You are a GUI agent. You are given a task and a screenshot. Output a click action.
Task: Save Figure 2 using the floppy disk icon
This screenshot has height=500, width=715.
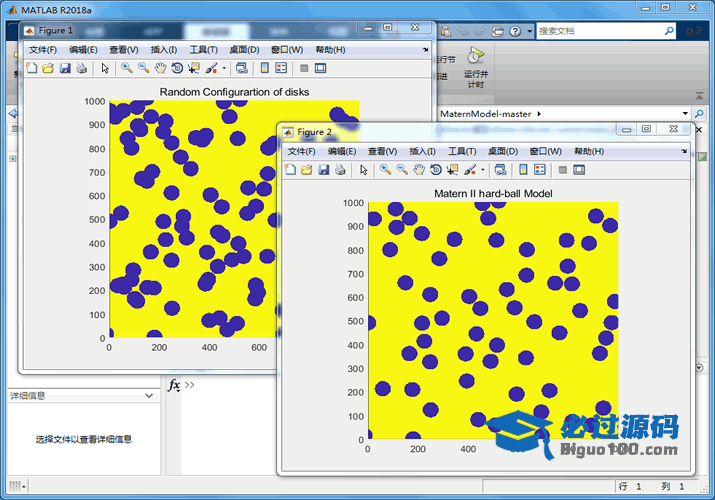[x=324, y=170]
